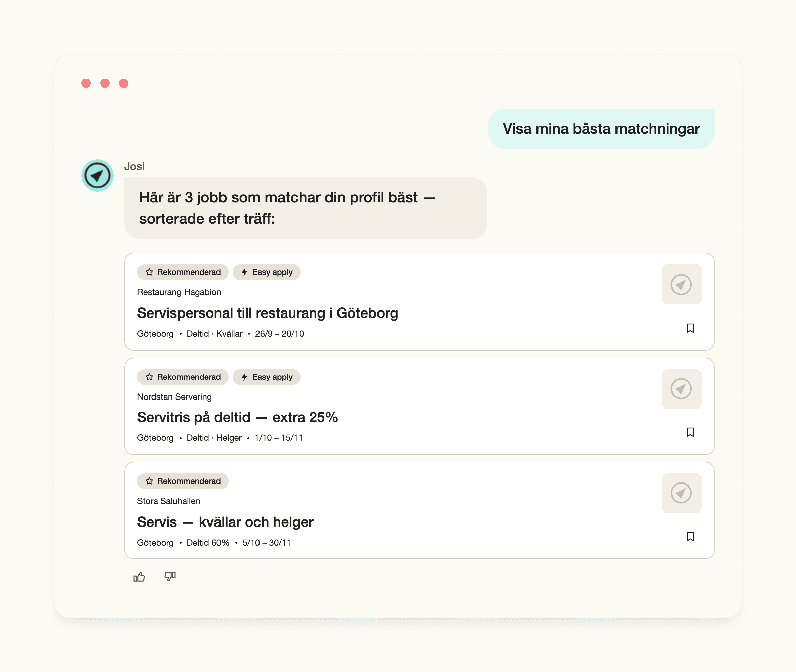
Task: Click the Josi assistant avatar icon
Action: [97, 176]
